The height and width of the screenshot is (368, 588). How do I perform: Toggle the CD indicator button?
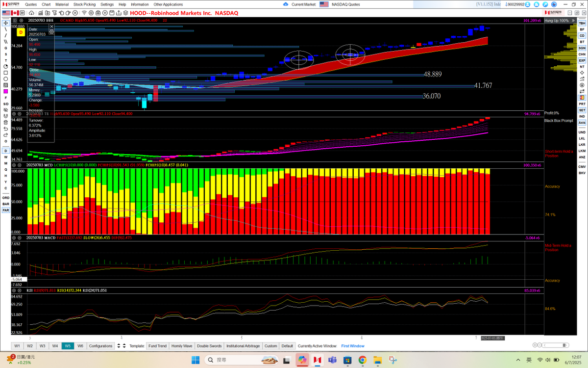tap(582, 36)
